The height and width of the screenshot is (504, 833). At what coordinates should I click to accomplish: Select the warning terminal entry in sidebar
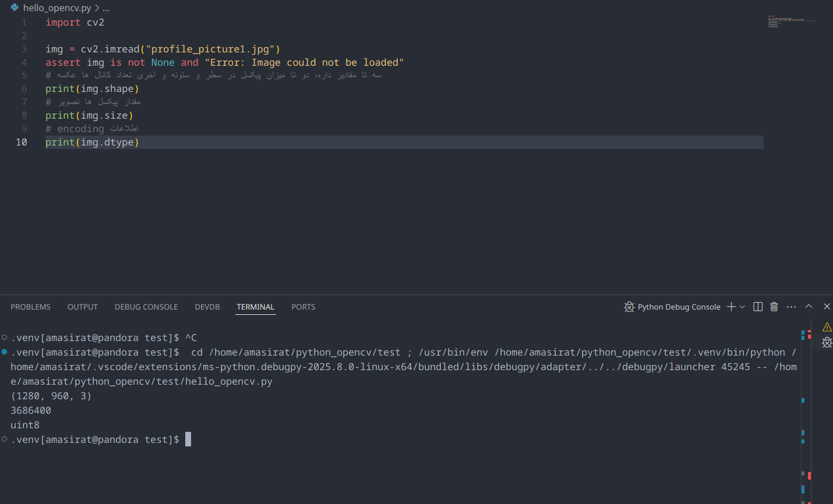(x=827, y=327)
